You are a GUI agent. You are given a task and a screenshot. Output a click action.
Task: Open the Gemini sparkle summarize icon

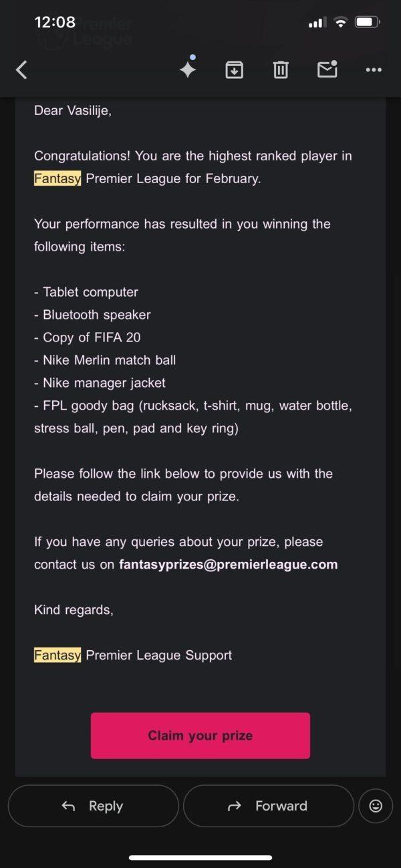click(188, 68)
